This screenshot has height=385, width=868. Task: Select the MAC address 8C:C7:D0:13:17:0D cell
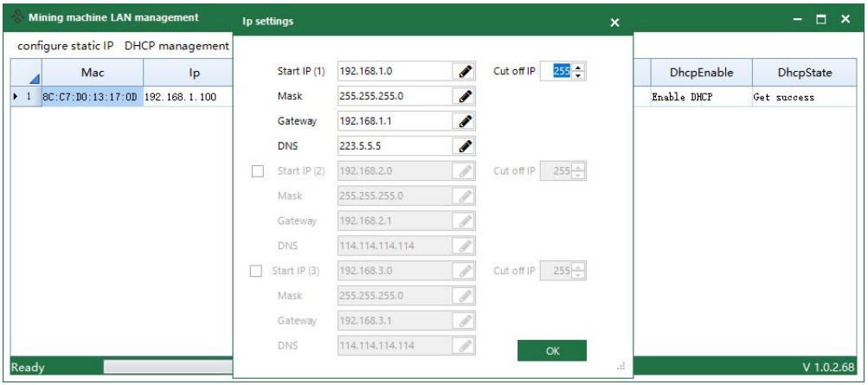[x=89, y=96]
